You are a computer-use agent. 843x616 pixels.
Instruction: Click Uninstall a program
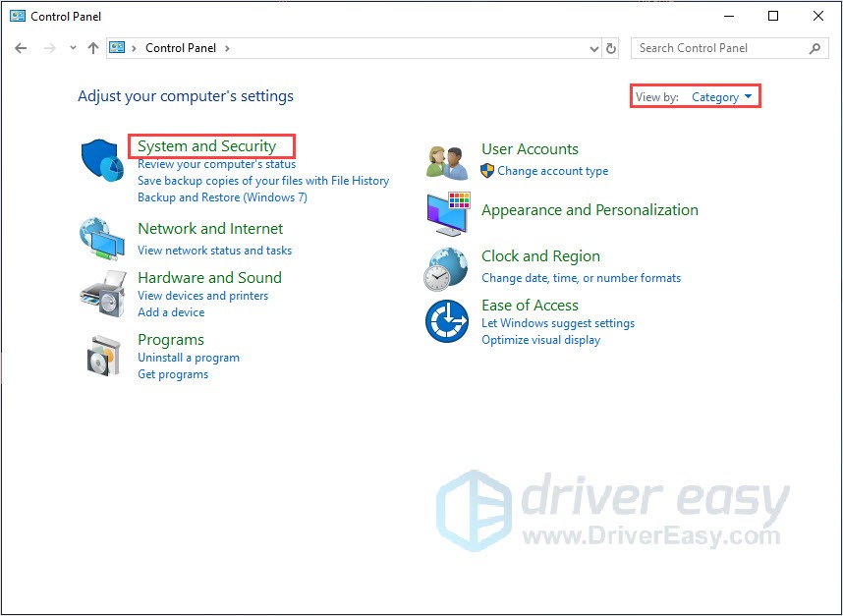189,358
